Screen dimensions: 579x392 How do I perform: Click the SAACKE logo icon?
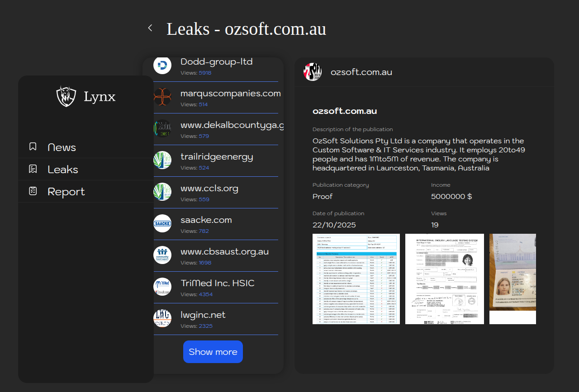pos(162,223)
